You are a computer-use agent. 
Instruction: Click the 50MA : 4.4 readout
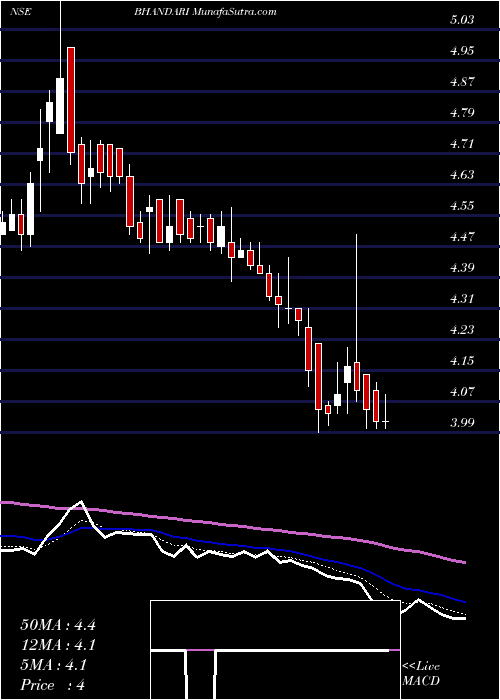(x=58, y=625)
